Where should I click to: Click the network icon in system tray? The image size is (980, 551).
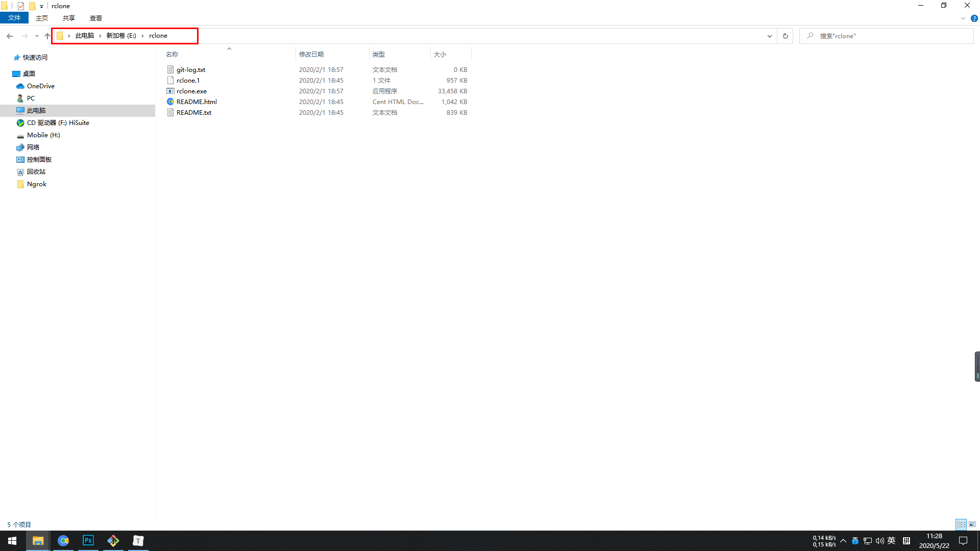(867, 541)
